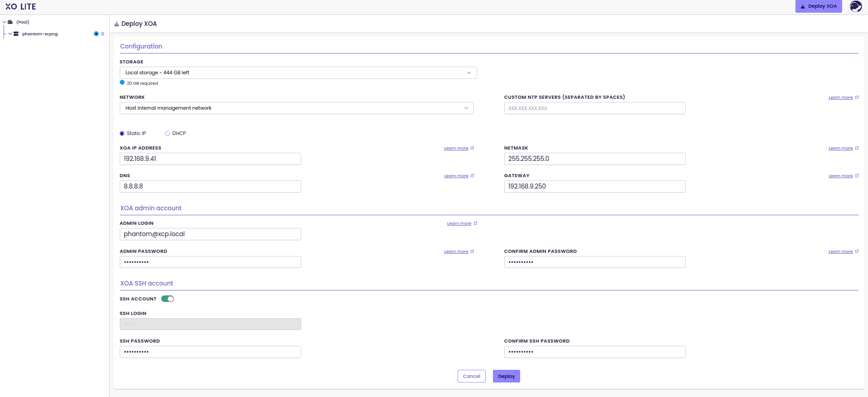Open the Storage dropdown
This screenshot has width=868, height=397.
[298, 73]
